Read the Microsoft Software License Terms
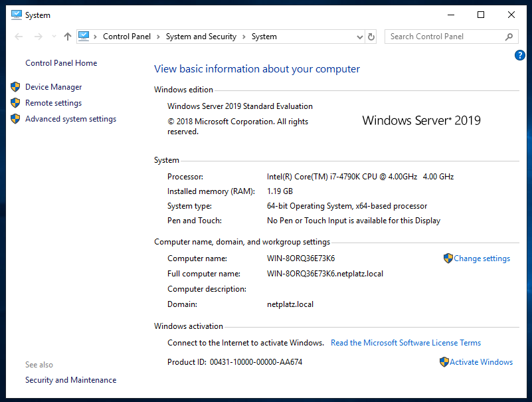Viewport: 532px width, 402px height. 406,343
